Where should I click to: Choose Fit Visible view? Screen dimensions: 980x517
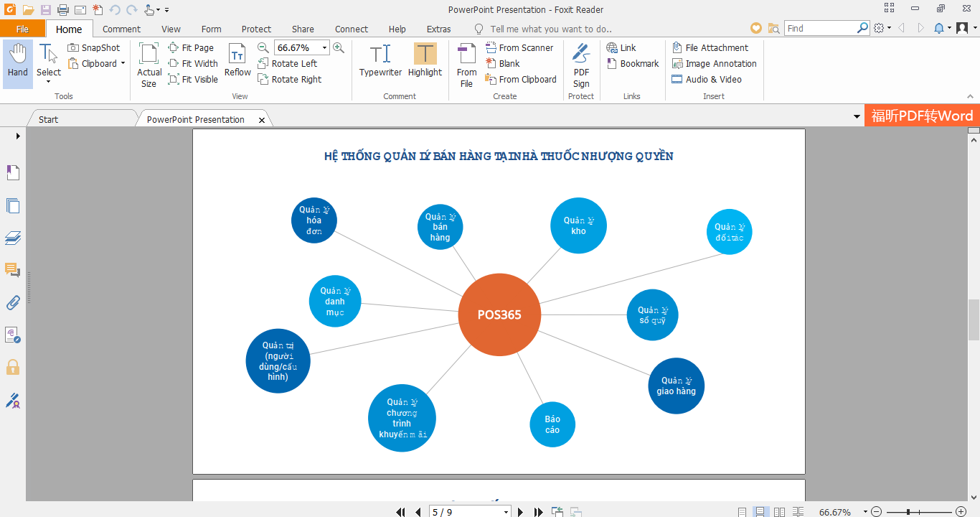[193, 80]
